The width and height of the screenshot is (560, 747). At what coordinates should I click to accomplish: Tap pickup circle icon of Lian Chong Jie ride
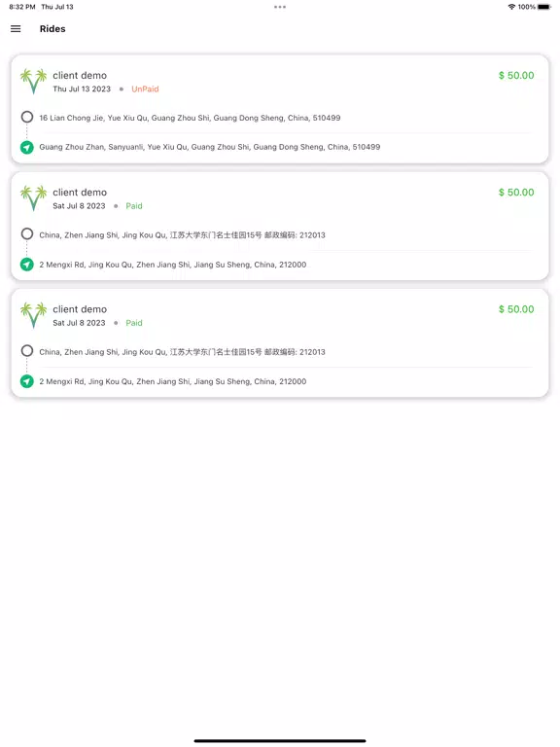(x=27, y=117)
